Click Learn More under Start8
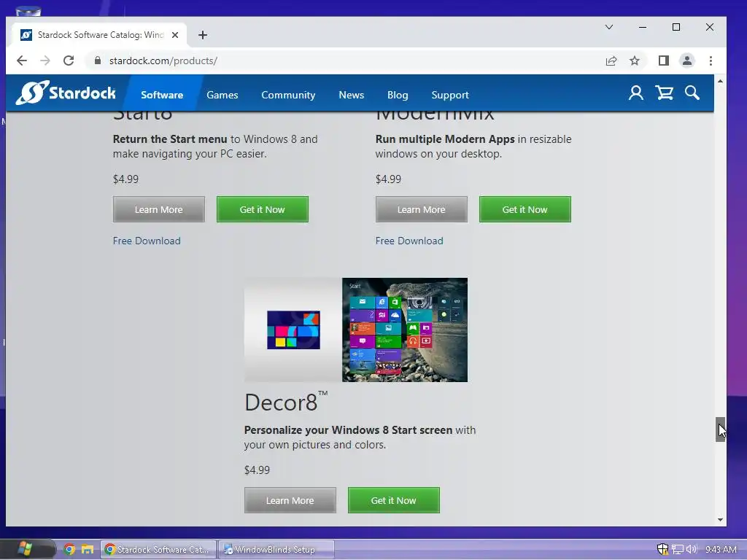This screenshot has width=747, height=560. (158, 209)
